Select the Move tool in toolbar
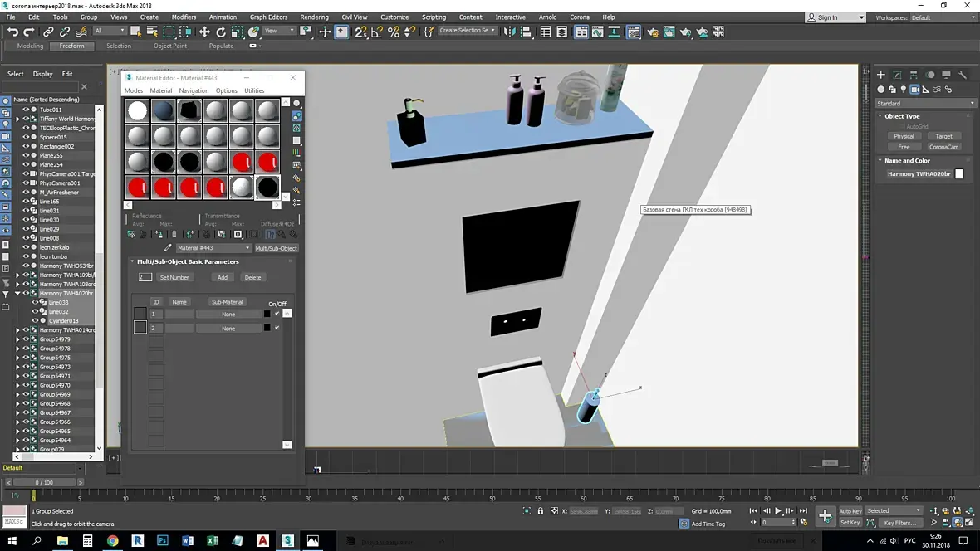Screen dimensions: 980x551 click(204, 32)
